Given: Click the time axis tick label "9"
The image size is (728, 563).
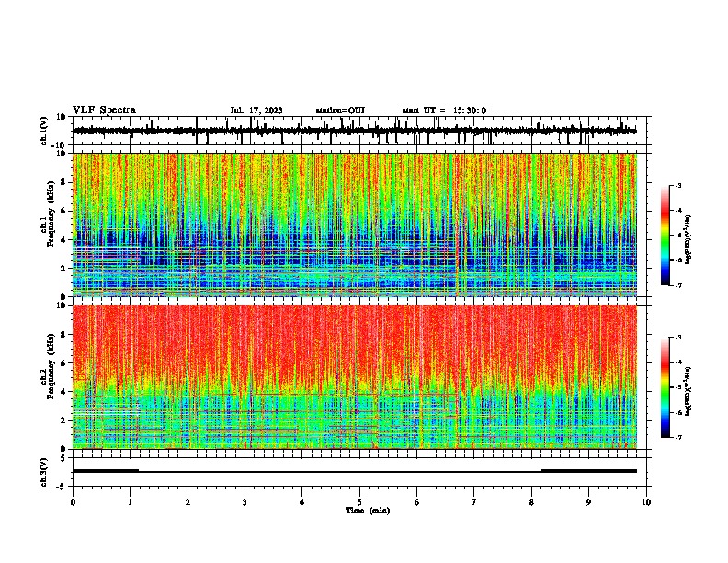Looking at the screenshot, I should pyautogui.click(x=588, y=502).
